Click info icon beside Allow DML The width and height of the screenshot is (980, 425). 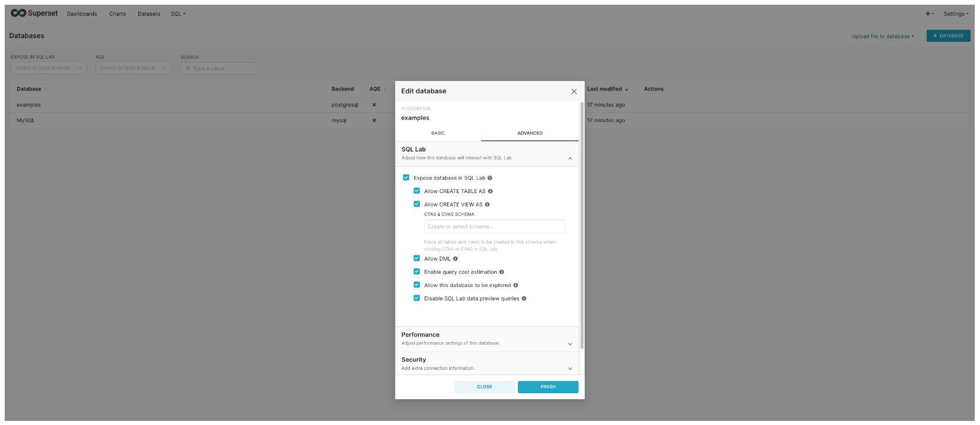456,259
